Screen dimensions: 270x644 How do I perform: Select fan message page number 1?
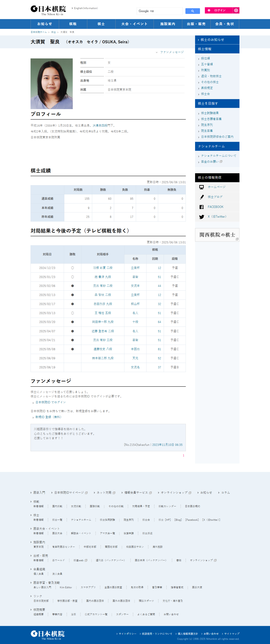[x=183, y=456]
